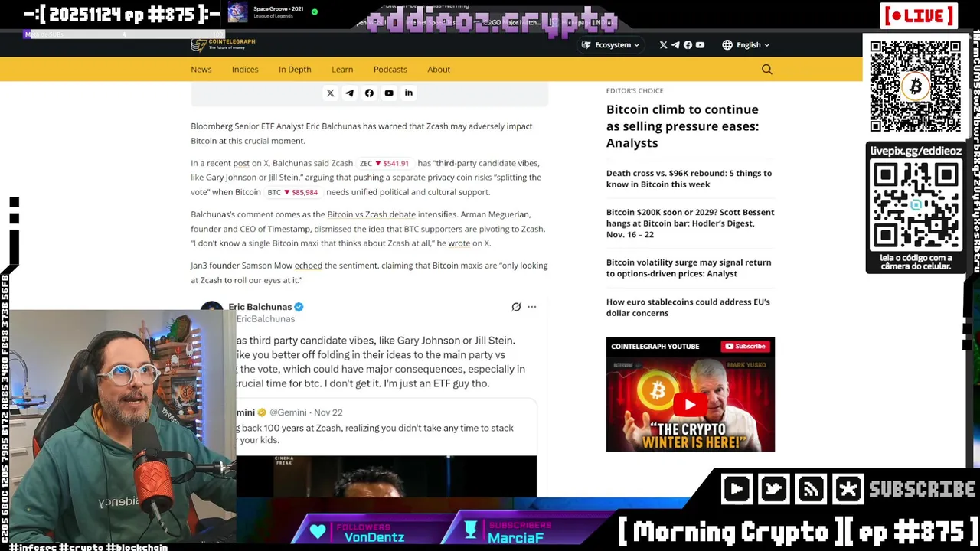Share article via Telegram icon
Screen dimensions: 980x551
[x=349, y=93]
